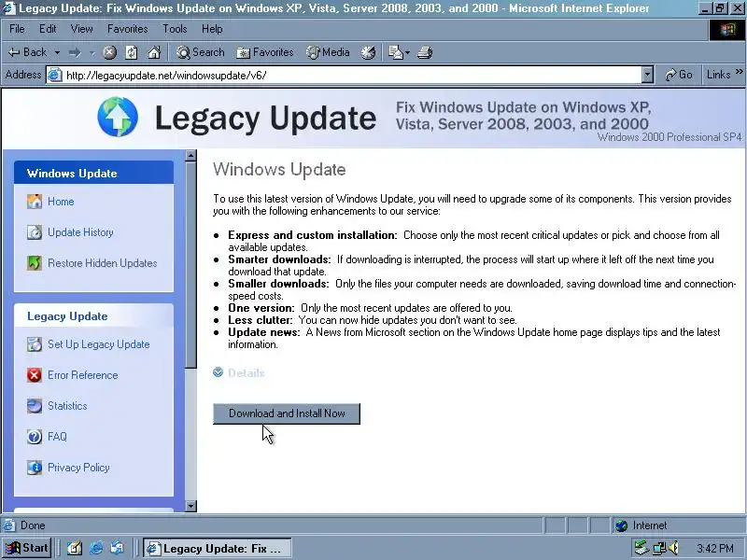The image size is (747, 560).
Task: Open the Tools menu
Action: pyautogui.click(x=175, y=29)
